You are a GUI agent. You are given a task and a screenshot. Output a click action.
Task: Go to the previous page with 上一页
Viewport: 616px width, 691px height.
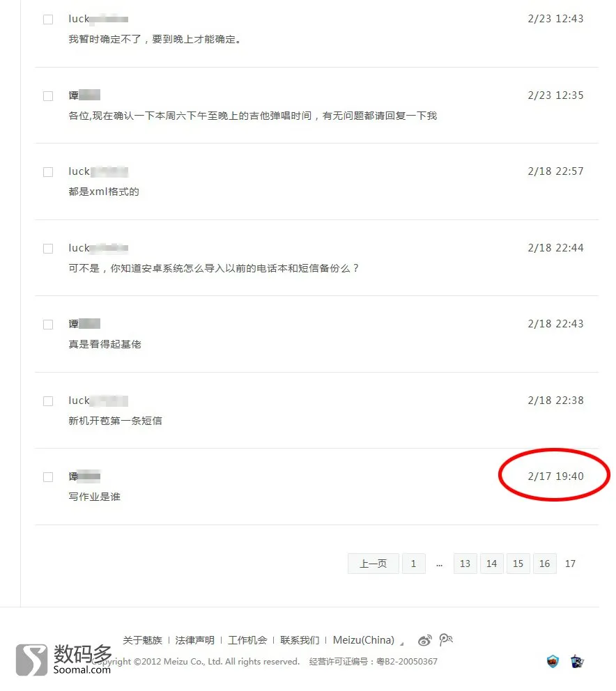pyautogui.click(x=373, y=564)
